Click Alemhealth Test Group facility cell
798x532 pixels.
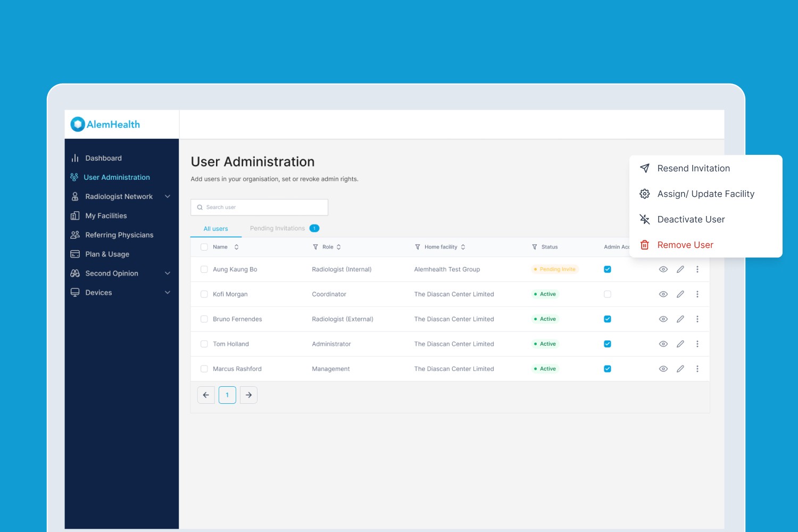(447, 269)
